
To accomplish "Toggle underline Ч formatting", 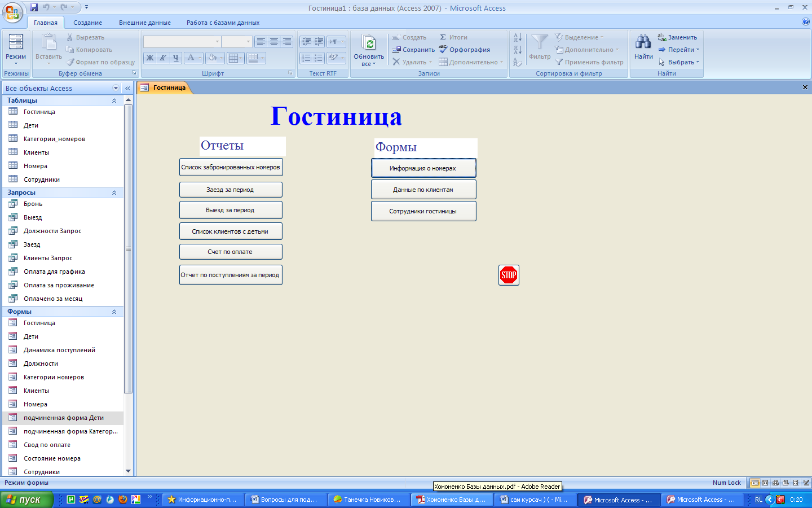I will click(x=175, y=58).
